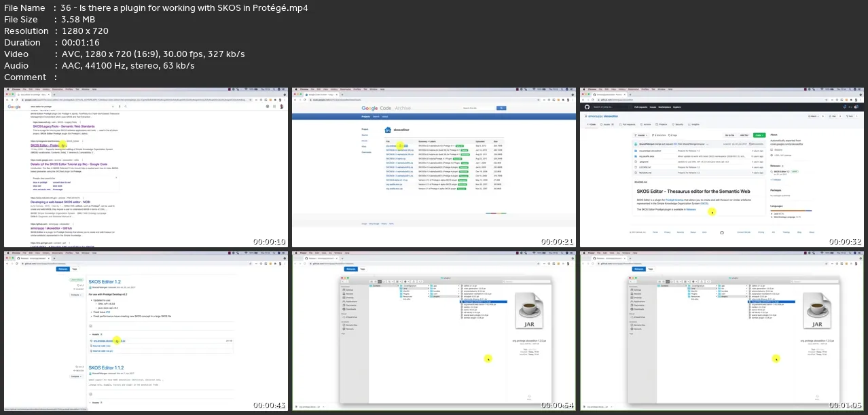Switch to the repo 'Security' tab on GitHub
The image size is (868, 415).
(676, 124)
